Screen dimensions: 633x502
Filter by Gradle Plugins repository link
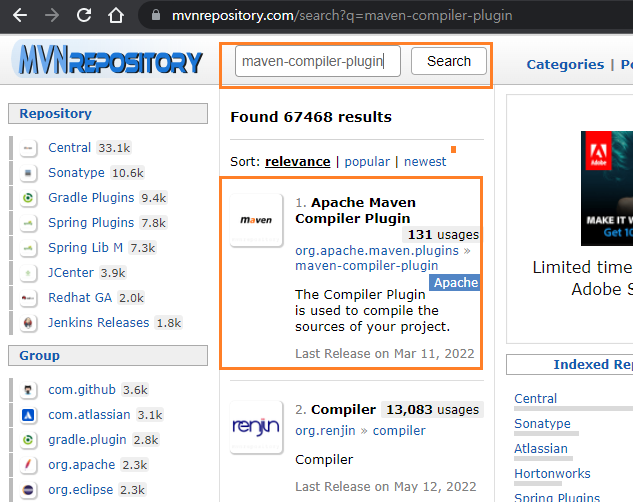(91, 198)
